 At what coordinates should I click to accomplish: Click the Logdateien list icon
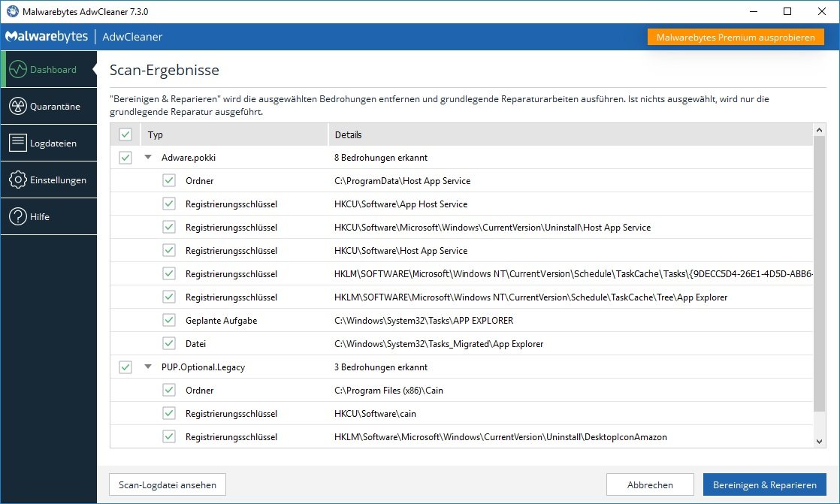coord(18,143)
